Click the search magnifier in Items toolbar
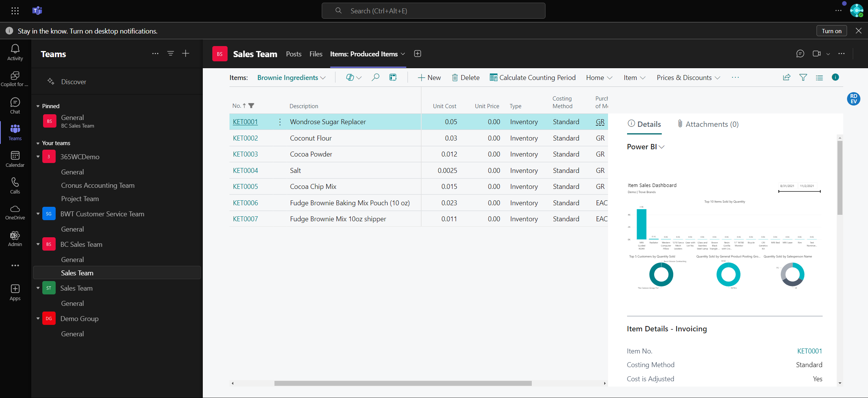868x398 pixels. tap(375, 77)
